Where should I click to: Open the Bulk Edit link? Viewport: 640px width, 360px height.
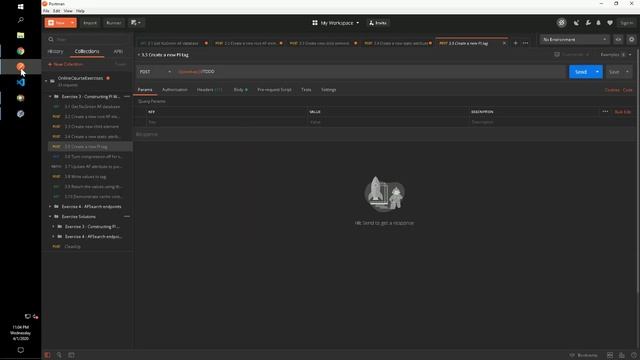623,112
